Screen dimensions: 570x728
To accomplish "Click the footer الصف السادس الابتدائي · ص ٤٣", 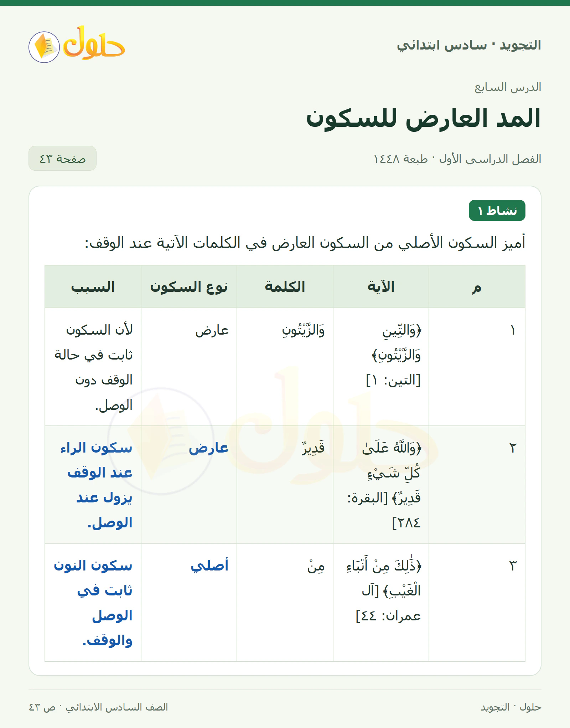I will pyautogui.click(x=98, y=707).
